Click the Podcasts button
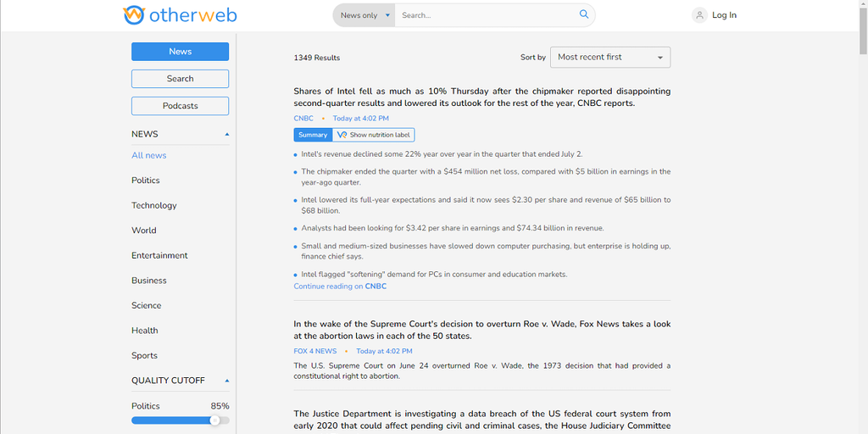The width and height of the screenshot is (868, 434). point(180,106)
